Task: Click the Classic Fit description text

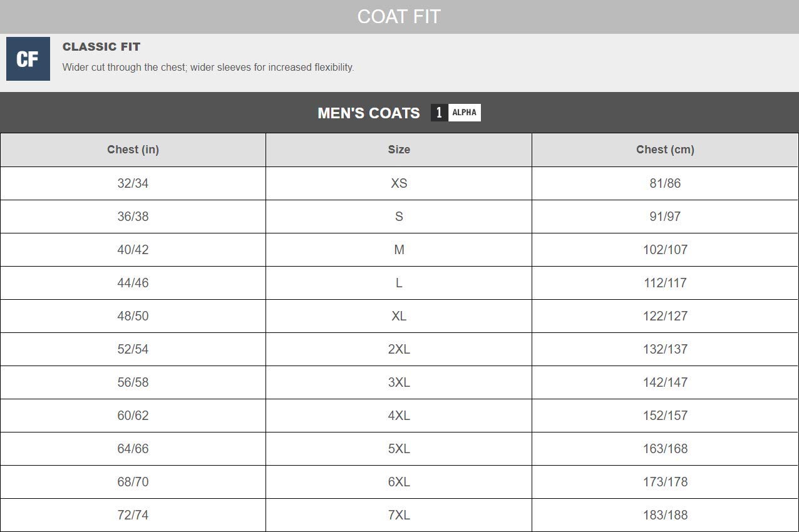Action: tap(208, 68)
